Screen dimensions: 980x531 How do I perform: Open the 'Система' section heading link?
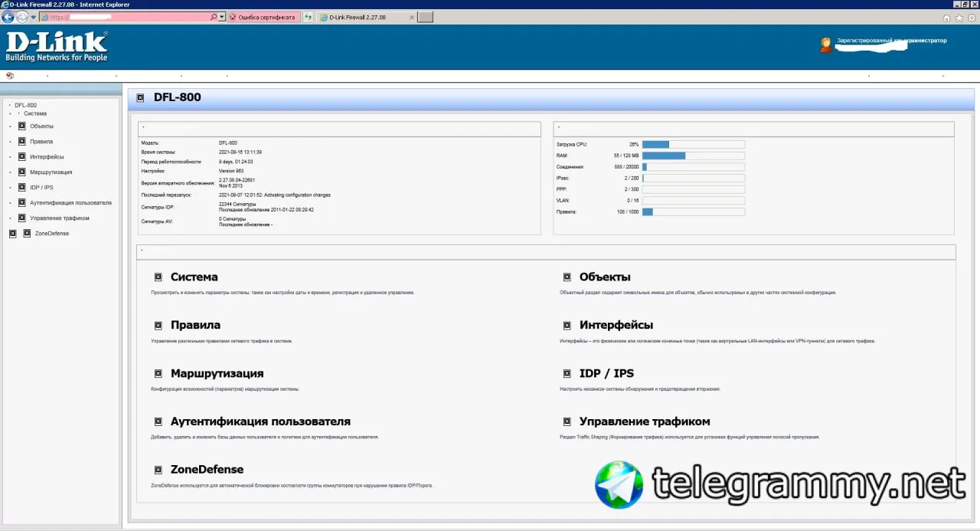tap(194, 277)
